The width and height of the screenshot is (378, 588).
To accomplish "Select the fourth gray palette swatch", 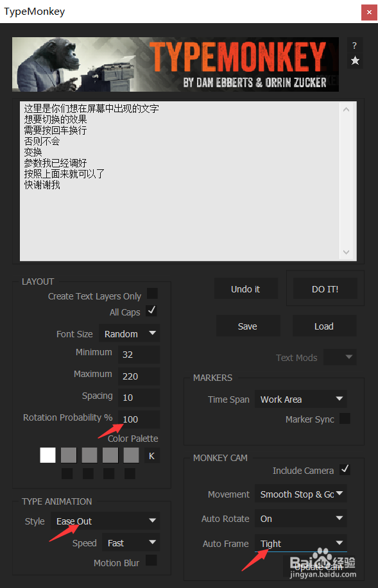I will [x=110, y=455].
